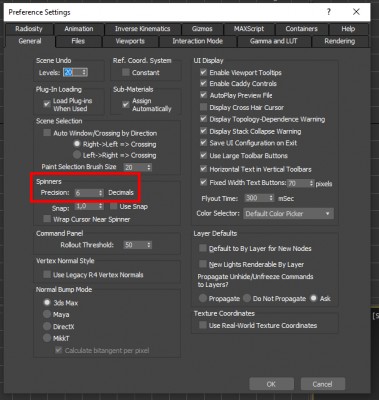Click the Snap value spinner arrows
This screenshot has height=400, width=379.
[x=101, y=206]
